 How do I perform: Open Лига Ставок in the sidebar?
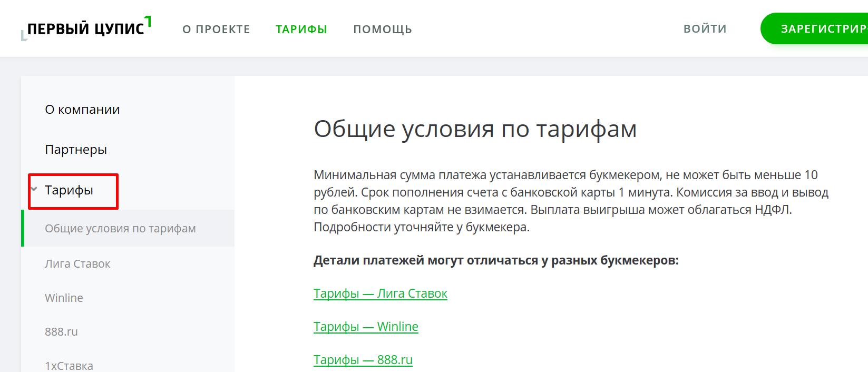click(x=77, y=264)
